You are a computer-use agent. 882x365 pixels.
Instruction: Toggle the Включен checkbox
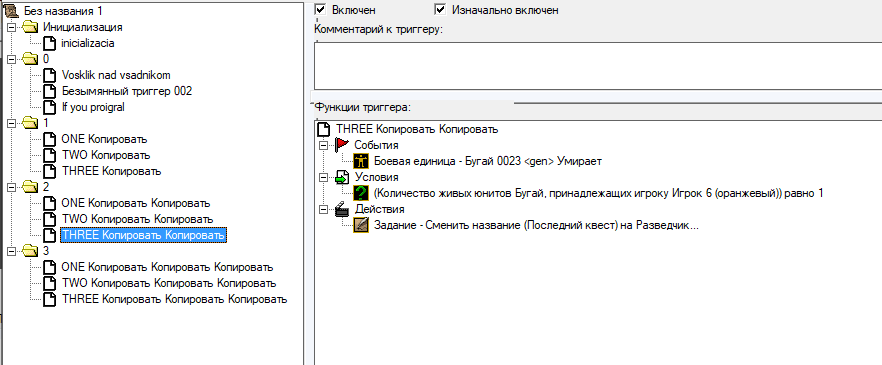pos(321,10)
